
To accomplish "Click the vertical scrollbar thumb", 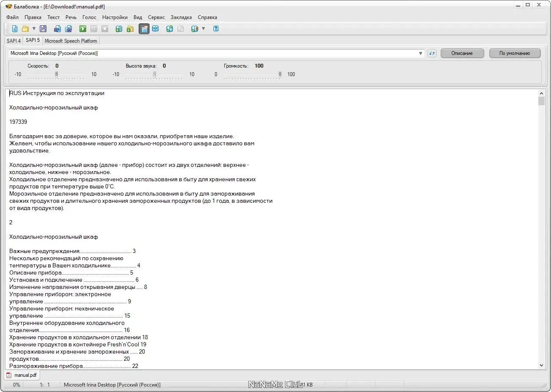I will (541, 101).
